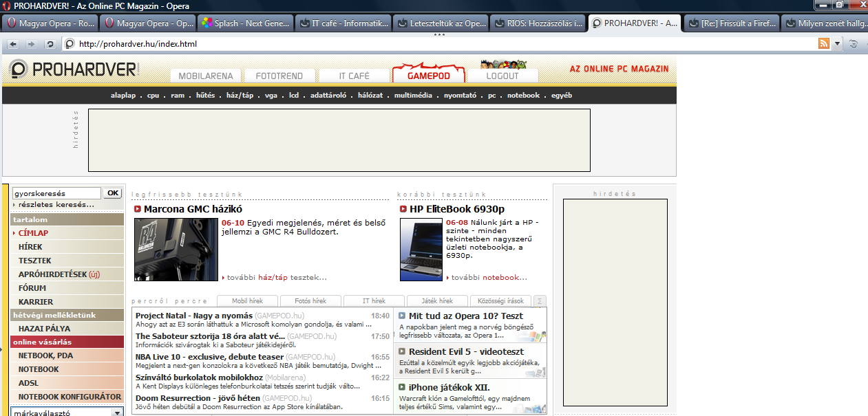Open the Marcona GMC házikó article headline

click(x=193, y=209)
